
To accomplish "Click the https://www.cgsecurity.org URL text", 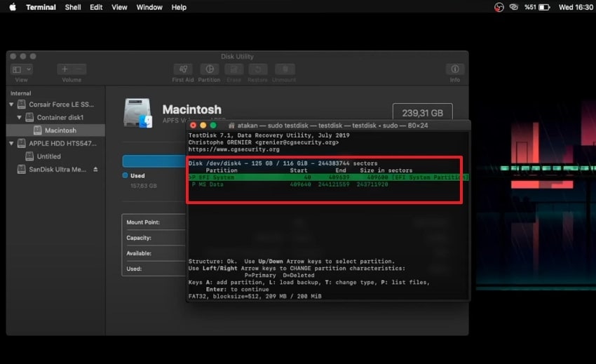I will tap(233, 149).
